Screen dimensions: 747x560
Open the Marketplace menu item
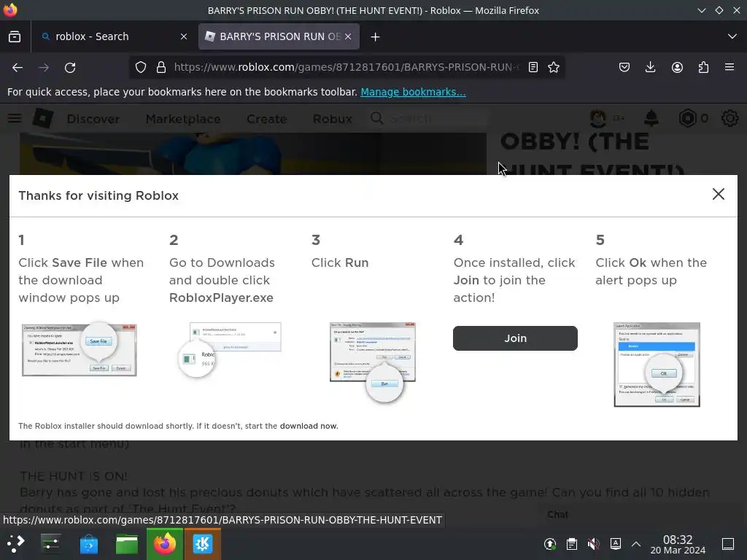183,119
